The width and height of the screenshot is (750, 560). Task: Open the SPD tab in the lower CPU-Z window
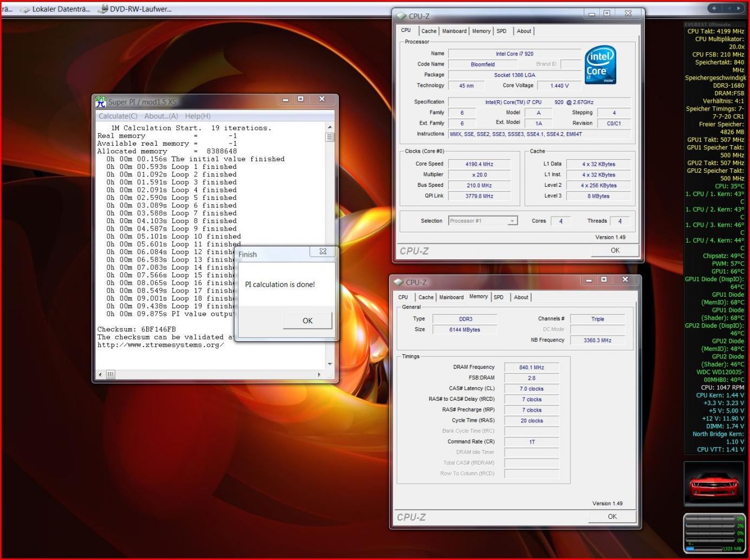point(499,297)
